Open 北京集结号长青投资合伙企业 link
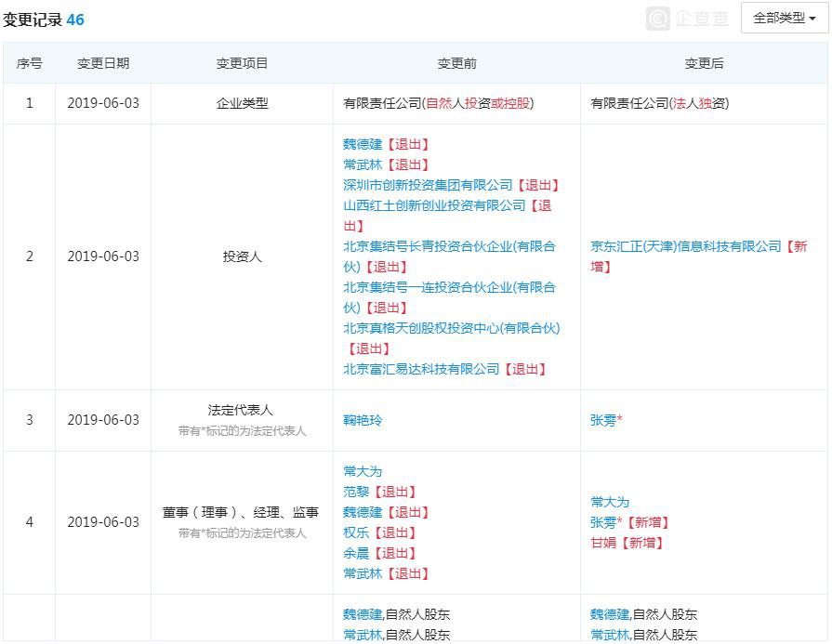Screen dimensions: 832x644 point(449,256)
